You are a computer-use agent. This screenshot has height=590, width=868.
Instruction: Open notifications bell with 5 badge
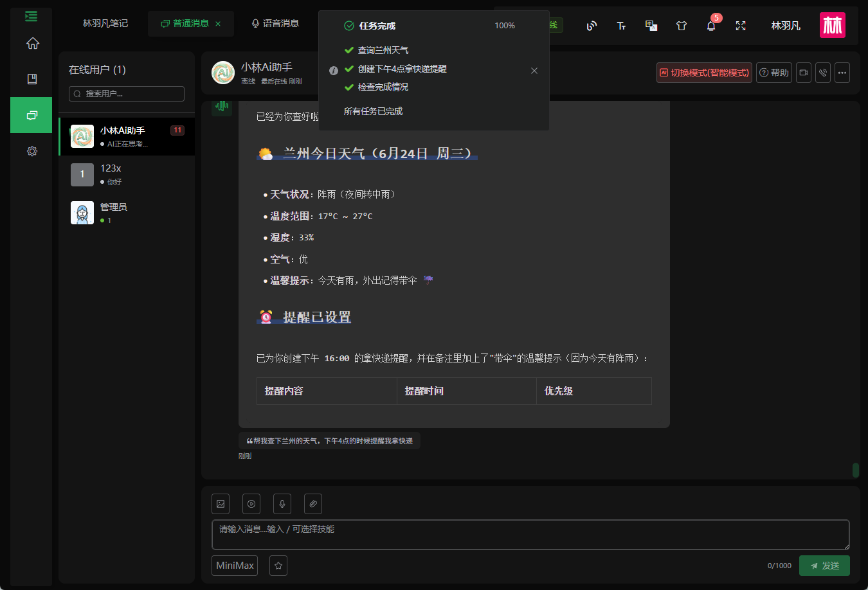[x=711, y=26]
